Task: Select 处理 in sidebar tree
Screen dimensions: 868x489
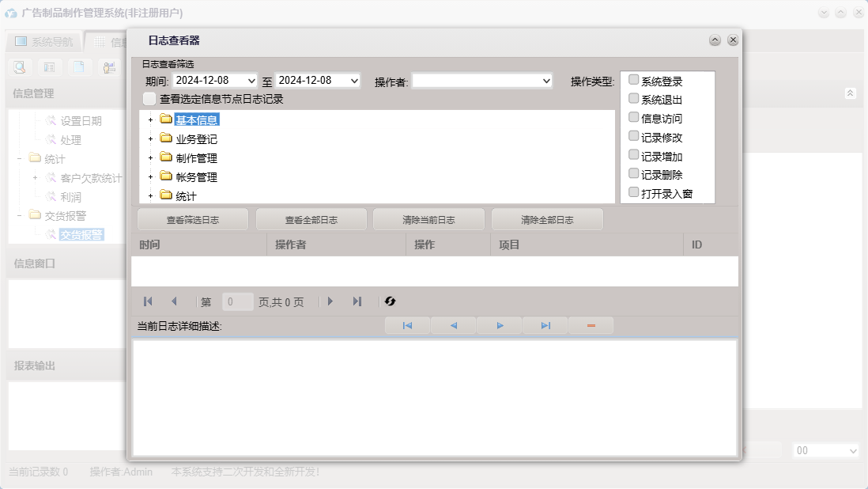Action: coord(71,140)
